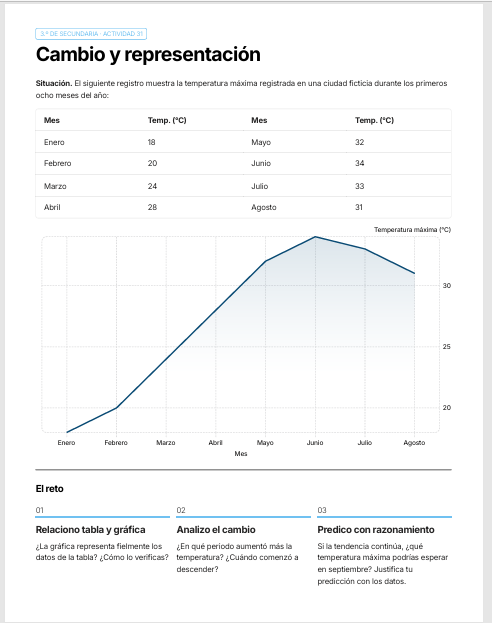Viewport: 492px width, 623px height.
Task: Select the Marzo table cell
Action: [55, 186]
